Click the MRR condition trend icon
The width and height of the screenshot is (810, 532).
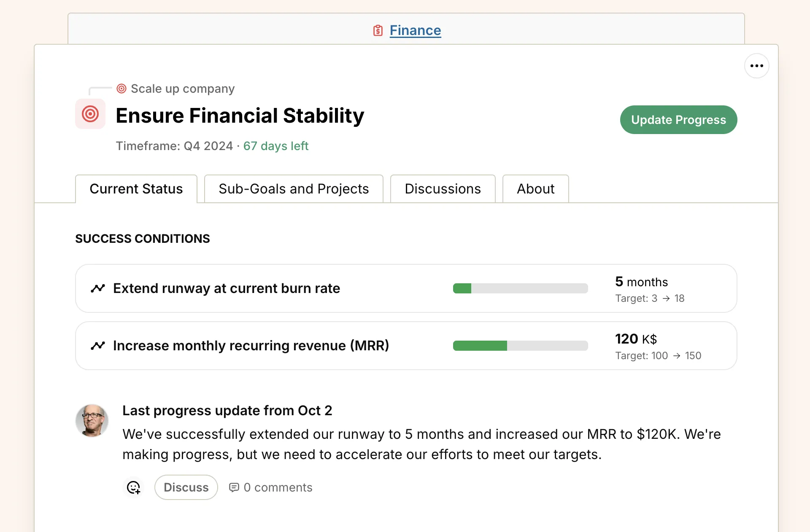click(x=98, y=346)
